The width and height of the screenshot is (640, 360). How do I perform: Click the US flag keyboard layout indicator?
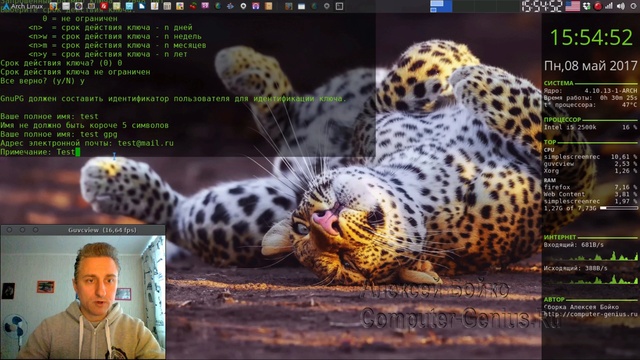[x=572, y=6]
